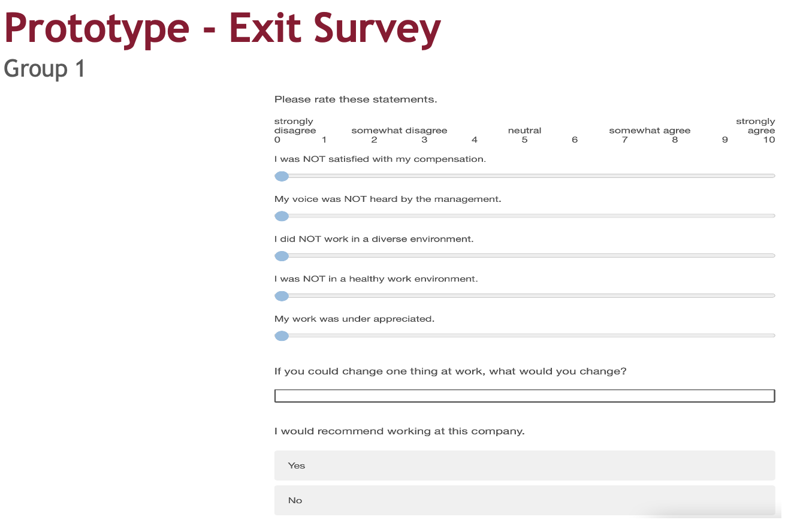This screenshot has width=791, height=532.
Task: Choose No for recommending this company
Action: [x=524, y=500]
